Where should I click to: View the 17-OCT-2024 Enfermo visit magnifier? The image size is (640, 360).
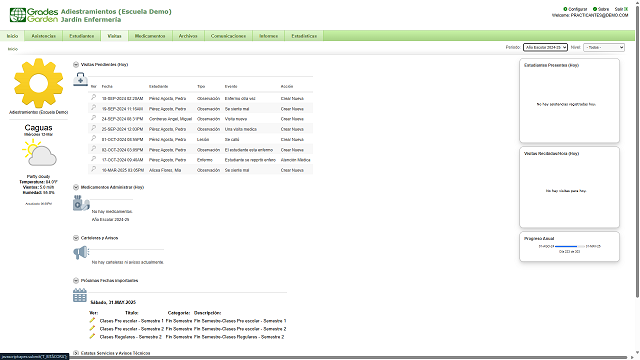[x=93, y=159]
